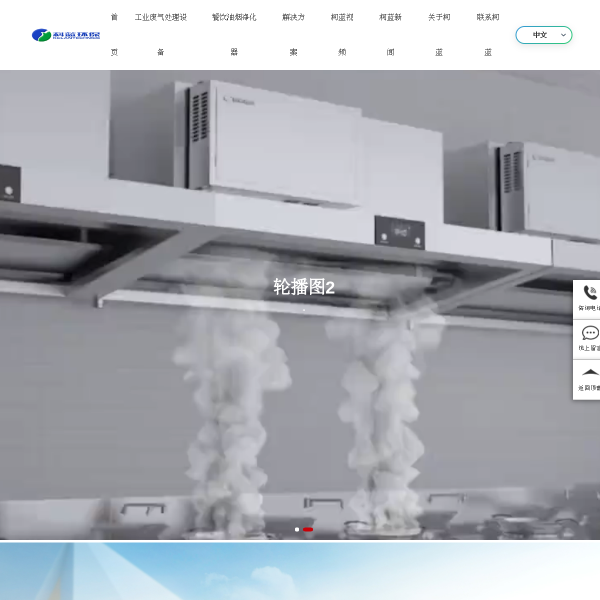Click the blue sky banner image at bottom
The width and height of the screenshot is (600, 600).
pyautogui.click(x=300, y=571)
